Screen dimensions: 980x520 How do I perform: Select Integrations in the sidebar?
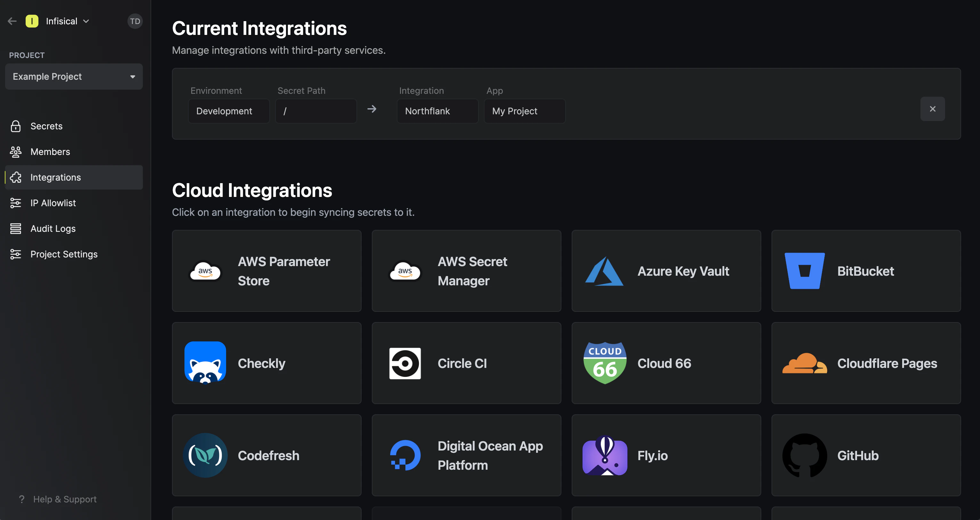74,177
